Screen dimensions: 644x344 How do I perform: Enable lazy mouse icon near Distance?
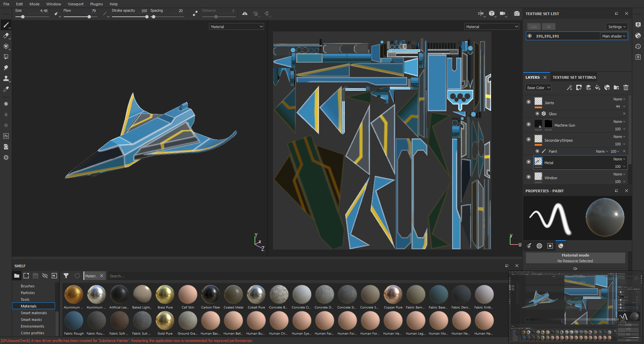pyautogui.click(x=195, y=13)
